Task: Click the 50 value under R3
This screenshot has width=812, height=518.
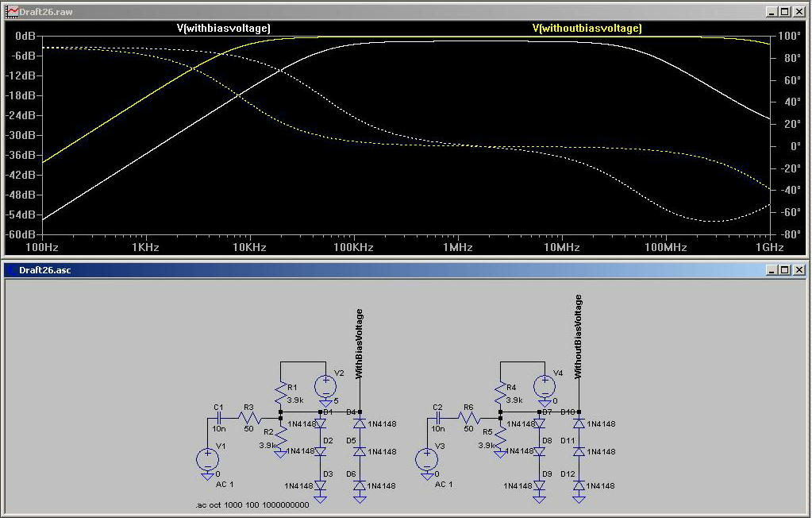Action: (248, 429)
